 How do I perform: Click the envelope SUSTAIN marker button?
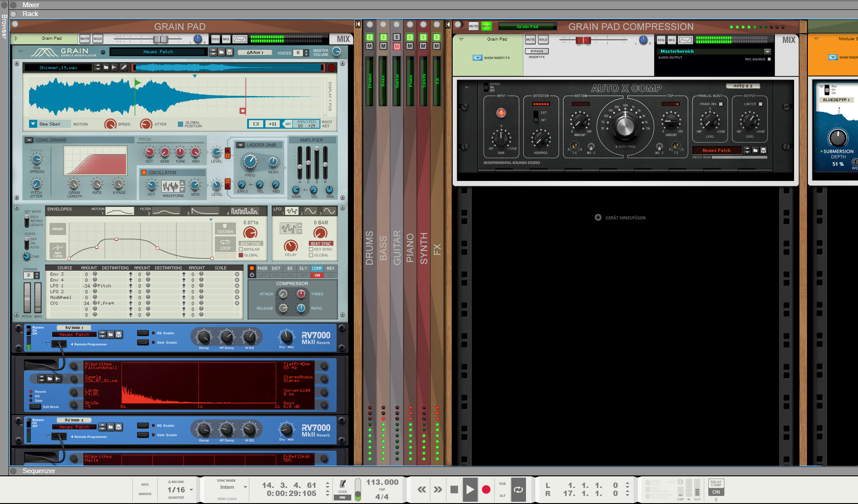click(225, 229)
